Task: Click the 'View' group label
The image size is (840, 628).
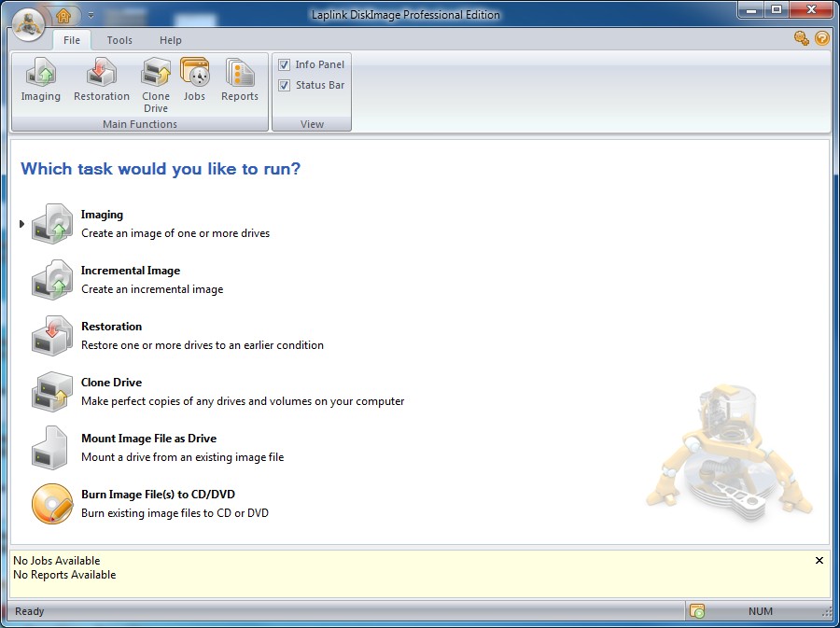Action: coord(312,124)
